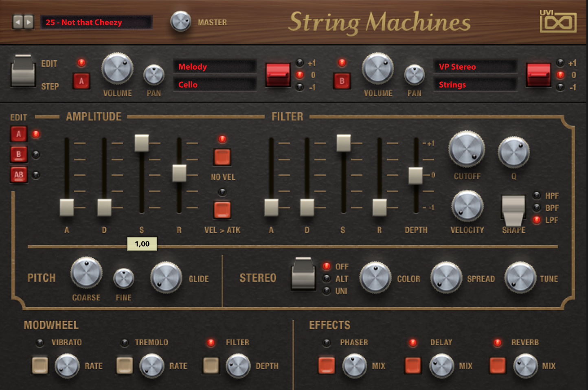The height and width of the screenshot is (390, 588).
Task: Select 0 octave for layer B
Action: 560,75
